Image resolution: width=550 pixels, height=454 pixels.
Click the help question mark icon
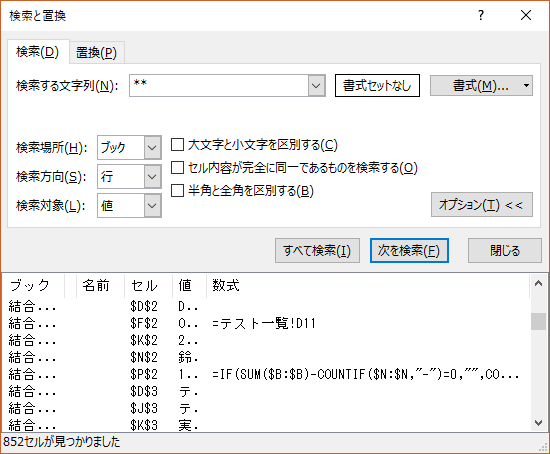point(481,15)
